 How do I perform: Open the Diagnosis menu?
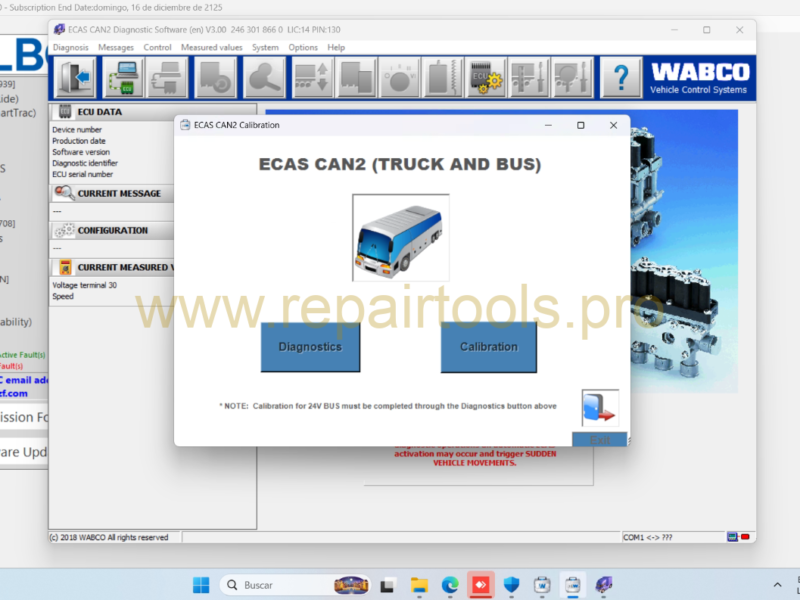pyautogui.click(x=70, y=47)
